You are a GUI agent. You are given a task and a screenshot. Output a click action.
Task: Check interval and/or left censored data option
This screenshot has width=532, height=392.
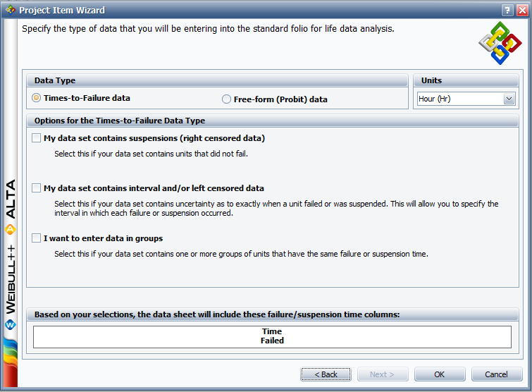click(37, 188)
